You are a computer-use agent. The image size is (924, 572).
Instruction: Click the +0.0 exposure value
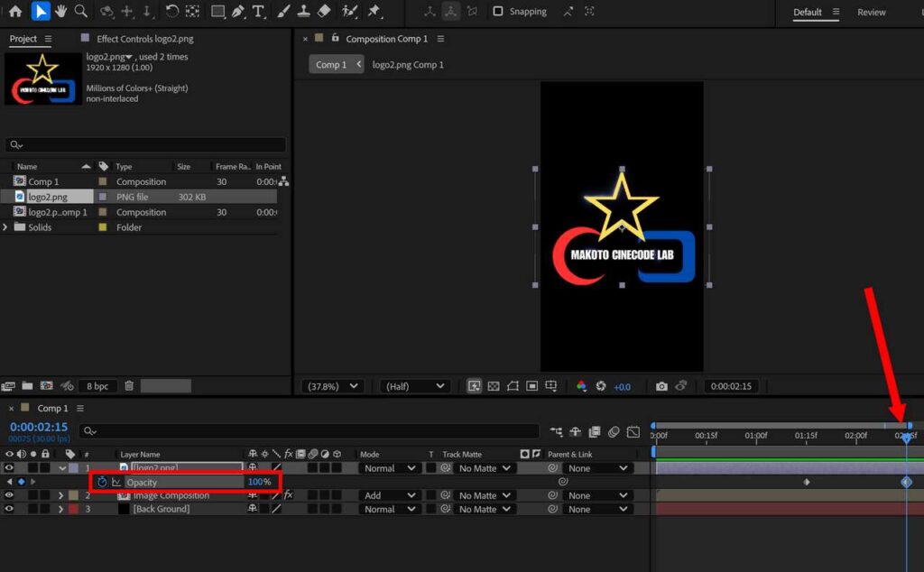(622, 387)
